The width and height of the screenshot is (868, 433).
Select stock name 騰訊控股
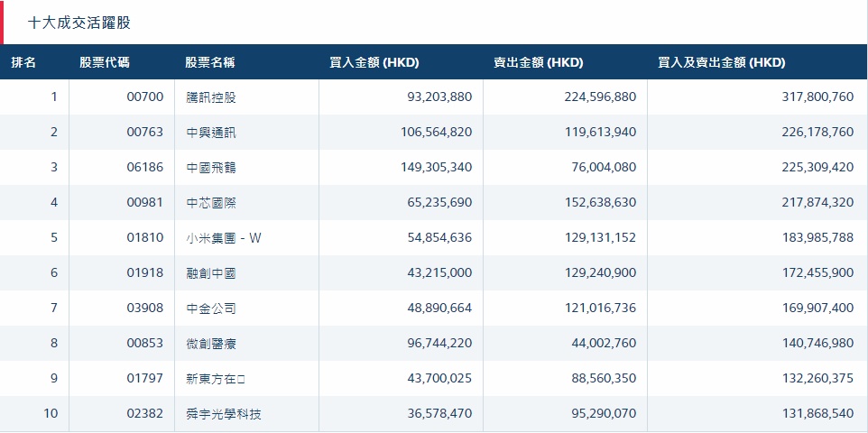click(x=210, y=97)
